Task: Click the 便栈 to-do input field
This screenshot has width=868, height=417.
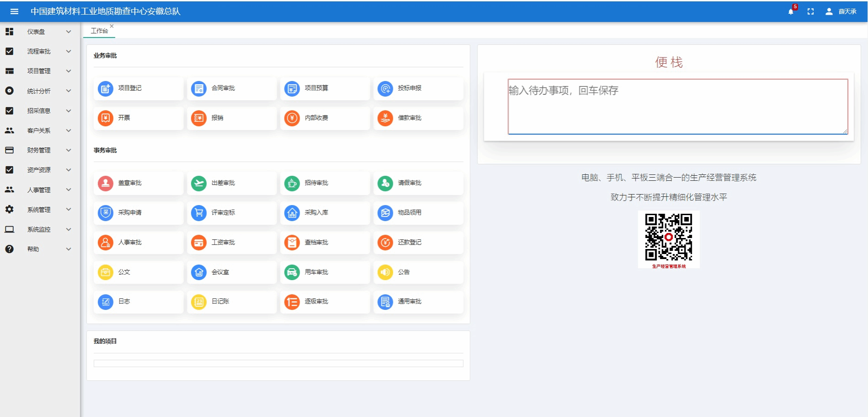Action: click(x=677, y=106)
